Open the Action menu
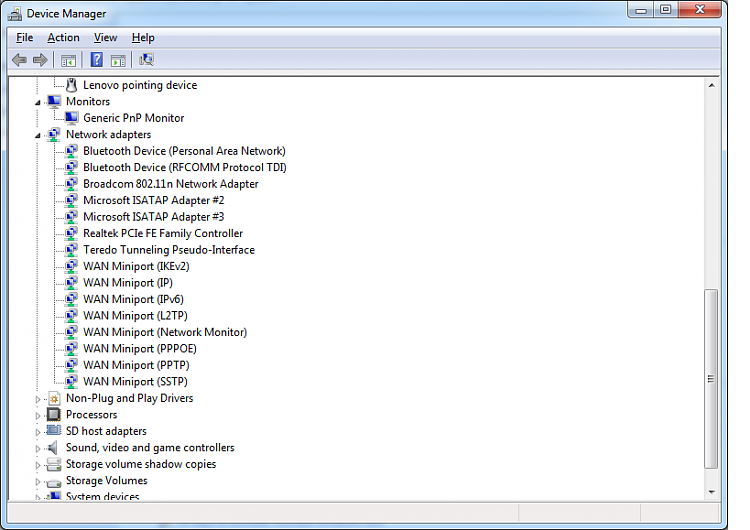The height and width of the screenshot is (530, 750). (63, 37)
